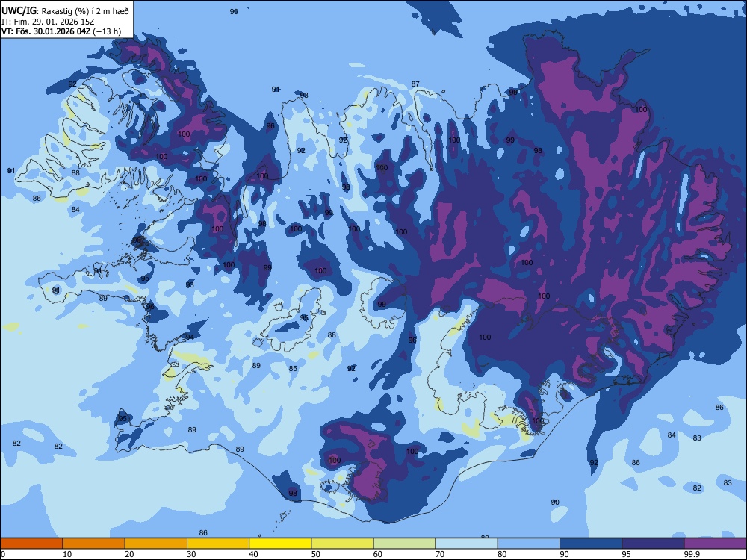Click the '87' humidity value on the map

(415, 84)
